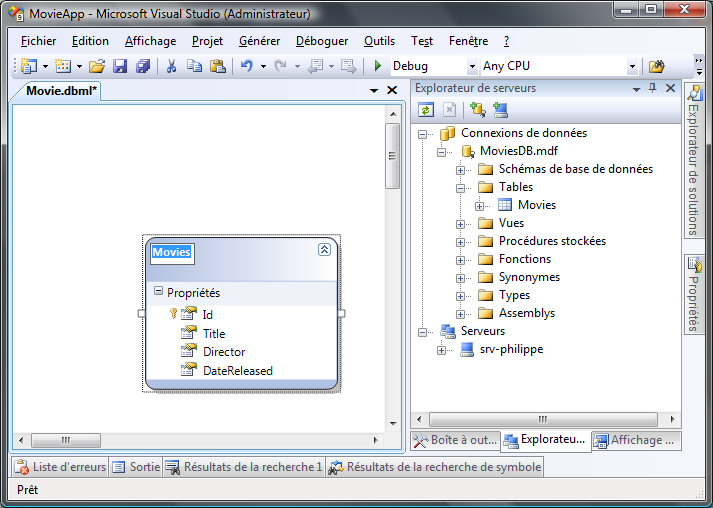
Task: Open the Any CPU platform dropdown
Action: pos(631,66)
